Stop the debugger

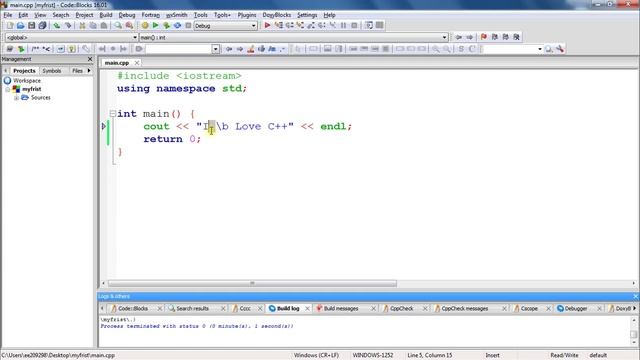pos(354,25)
